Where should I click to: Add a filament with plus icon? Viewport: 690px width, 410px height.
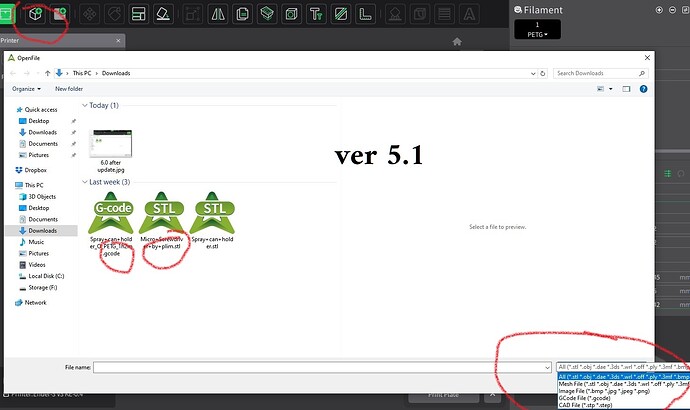659,10
